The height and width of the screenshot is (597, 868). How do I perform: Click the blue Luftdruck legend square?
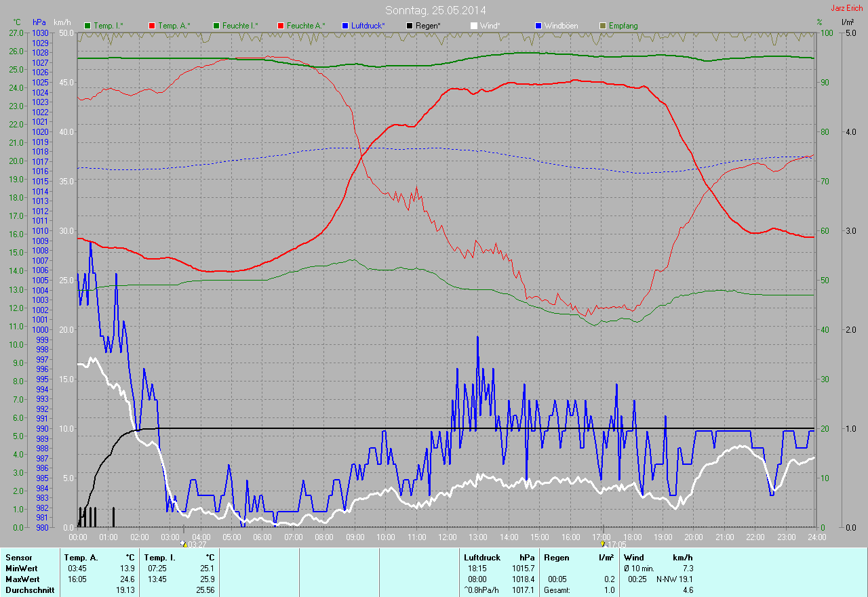pos(345,26)
